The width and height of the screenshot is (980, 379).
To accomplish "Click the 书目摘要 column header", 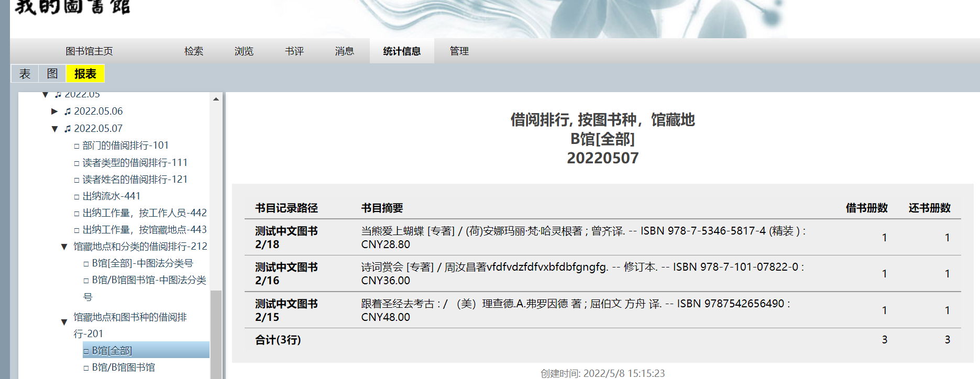I will pyautogui.click(x=382, y=208).
